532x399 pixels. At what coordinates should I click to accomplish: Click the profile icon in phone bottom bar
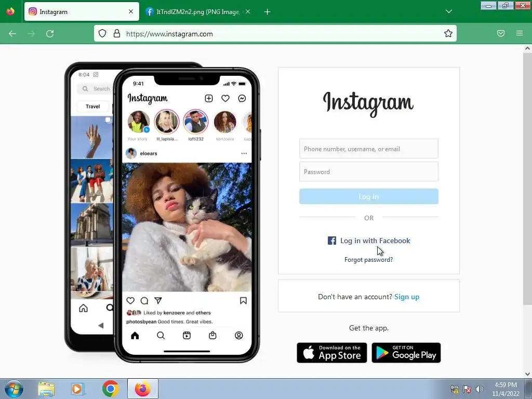[239, 336]
